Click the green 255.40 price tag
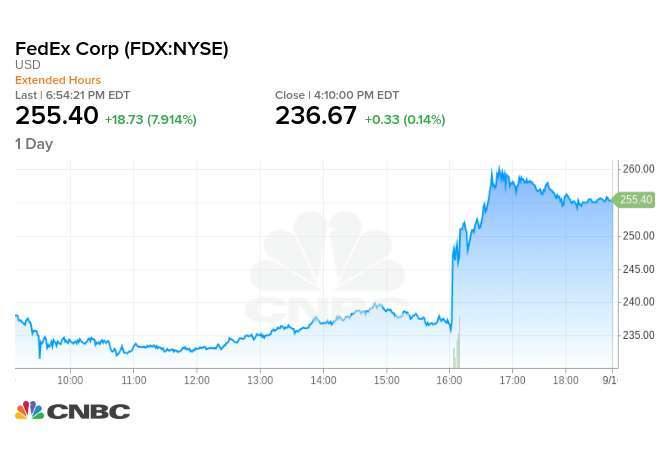The height and width of the screenshot is (450, 670). (634, 200)
